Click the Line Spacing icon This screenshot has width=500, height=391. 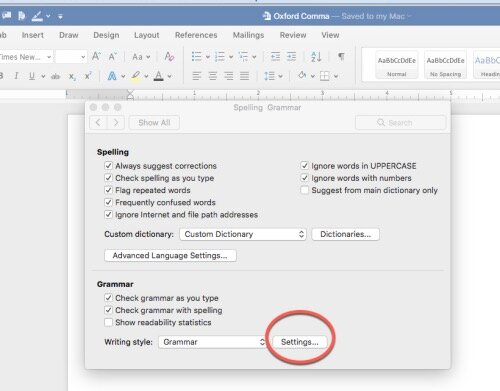coord(269,76)
